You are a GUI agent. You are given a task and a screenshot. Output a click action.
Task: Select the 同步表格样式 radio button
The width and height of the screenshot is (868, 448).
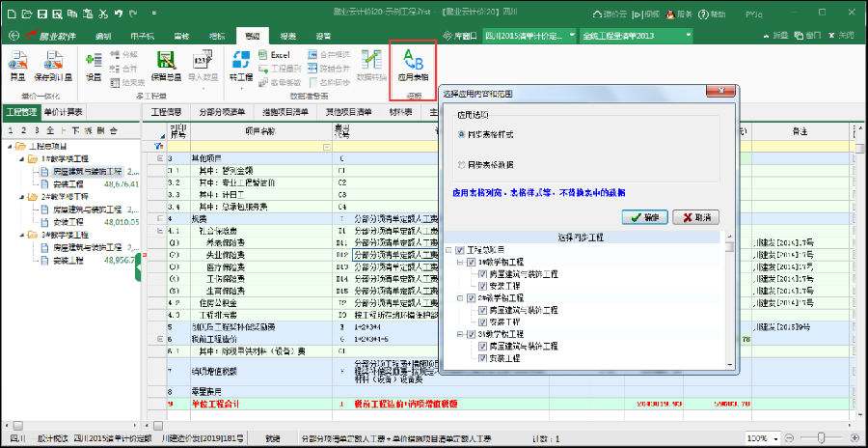(x=463, y=135)
